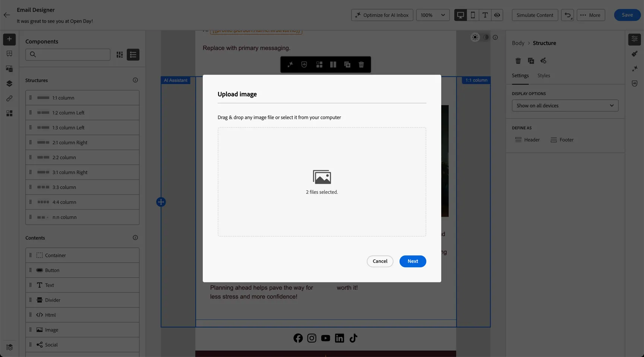The height and width of the screenshot is (357, 644).
Task: Define structure as Footer
Action: point(562,140)
